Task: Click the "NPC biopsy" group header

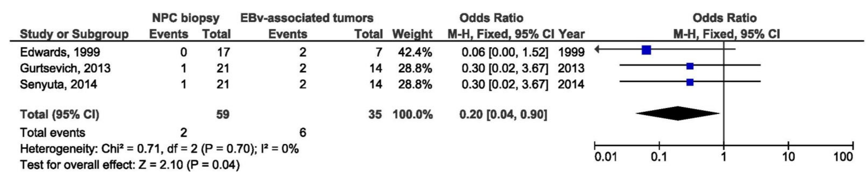Action: click(x=186, y=18)
